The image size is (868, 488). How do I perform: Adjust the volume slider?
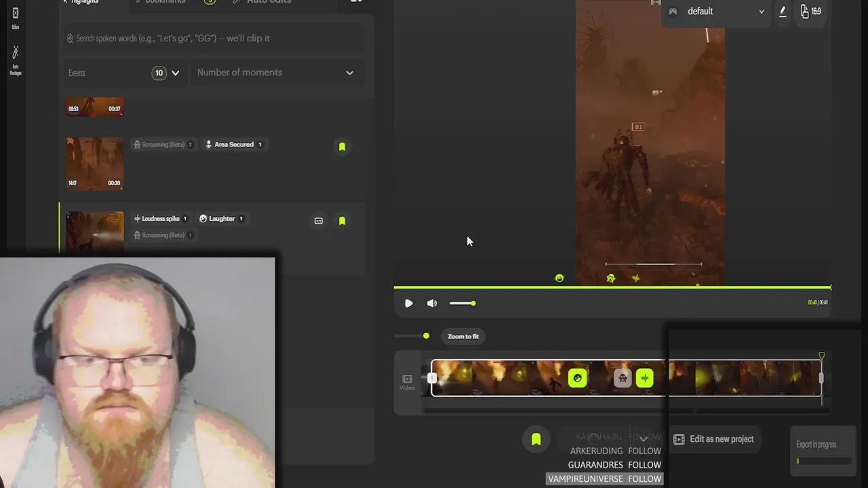[462, 304]
